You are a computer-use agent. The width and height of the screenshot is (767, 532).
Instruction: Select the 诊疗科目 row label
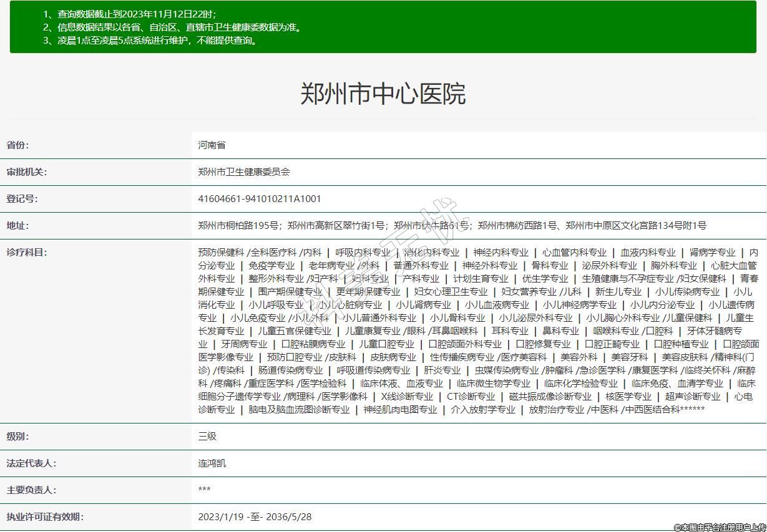point(26,253)
